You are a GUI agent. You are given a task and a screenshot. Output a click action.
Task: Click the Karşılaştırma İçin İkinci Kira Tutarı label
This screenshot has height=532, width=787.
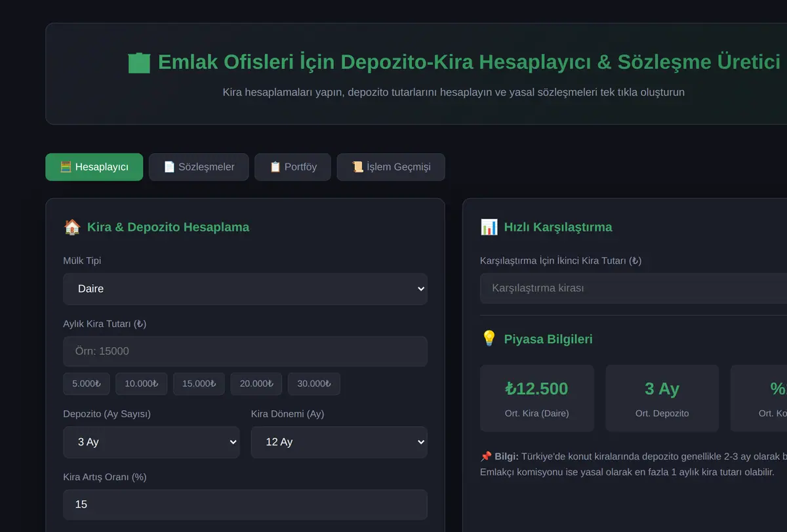tap(561, 260)
